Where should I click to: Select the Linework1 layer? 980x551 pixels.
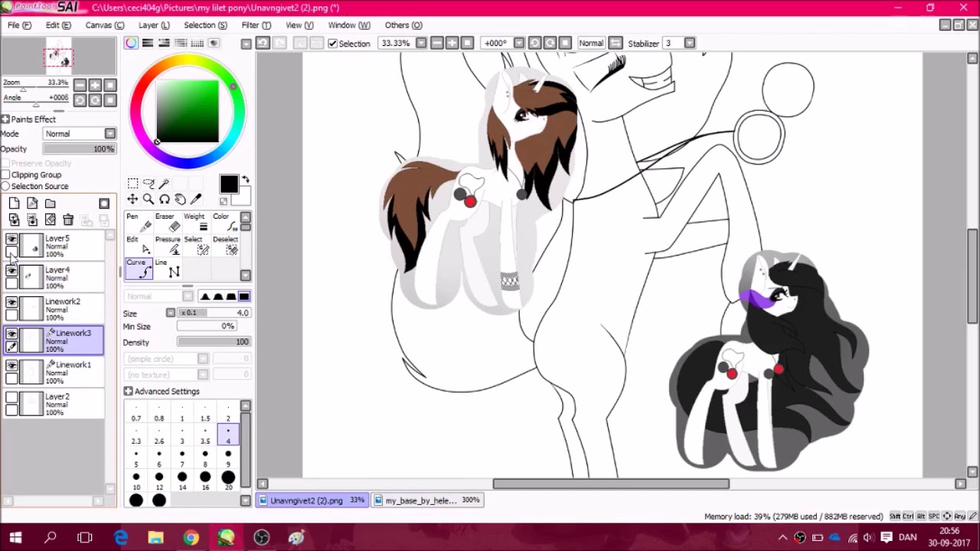click(54, 372)
